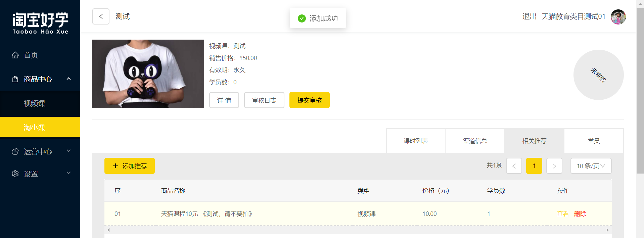
Task: Switch to the 学员 tab
Action: pos(594,141)
